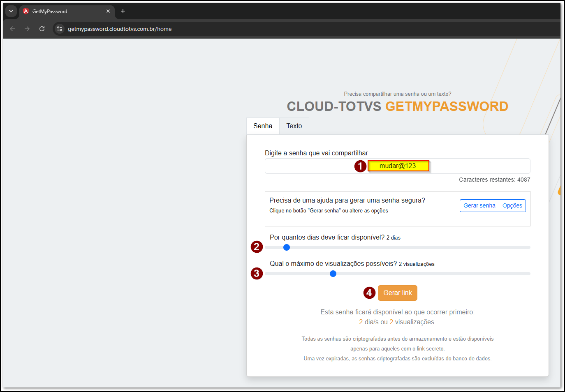Viewport: 565px width, 392px height.
Task: Click 'Precisa de uma ajuda para gerar' text
Action: pos(347,201)
